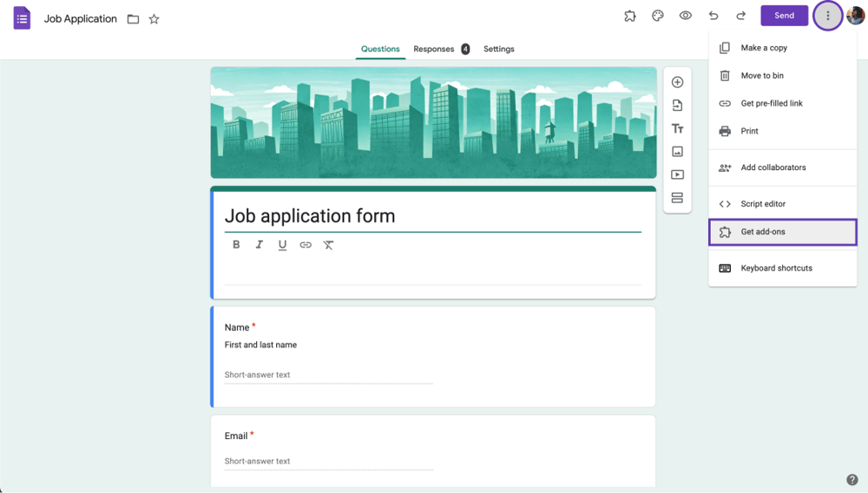
Task: Open help question mark icon
Action: (x=852, y=480)
